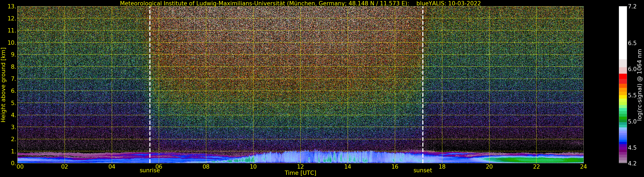Click the colorbar value '4.5'
This screenshot has height=177, width=644.
(632, 147)
